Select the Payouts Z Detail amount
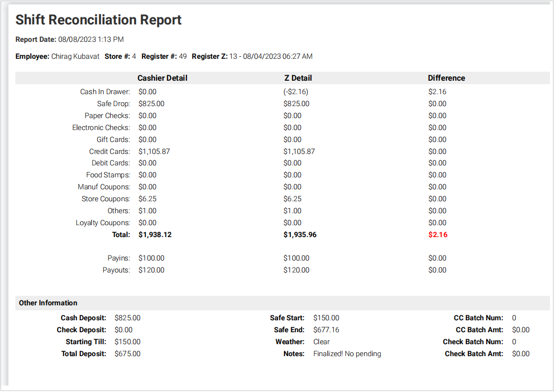Image resolution: width=554 pixels, height=392 pixels. tap(296, 270)
